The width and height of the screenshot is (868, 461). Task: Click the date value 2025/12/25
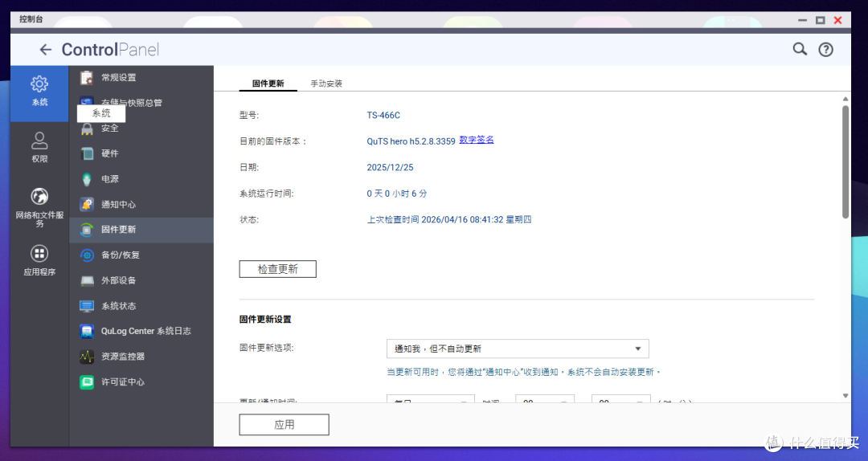(x=390, y=167)
